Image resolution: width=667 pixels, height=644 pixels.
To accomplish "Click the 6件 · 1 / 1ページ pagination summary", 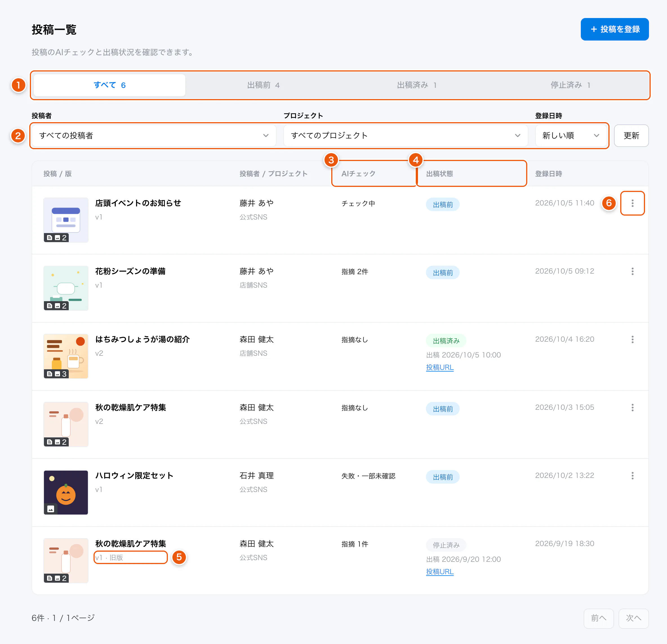I will (63, 618).
